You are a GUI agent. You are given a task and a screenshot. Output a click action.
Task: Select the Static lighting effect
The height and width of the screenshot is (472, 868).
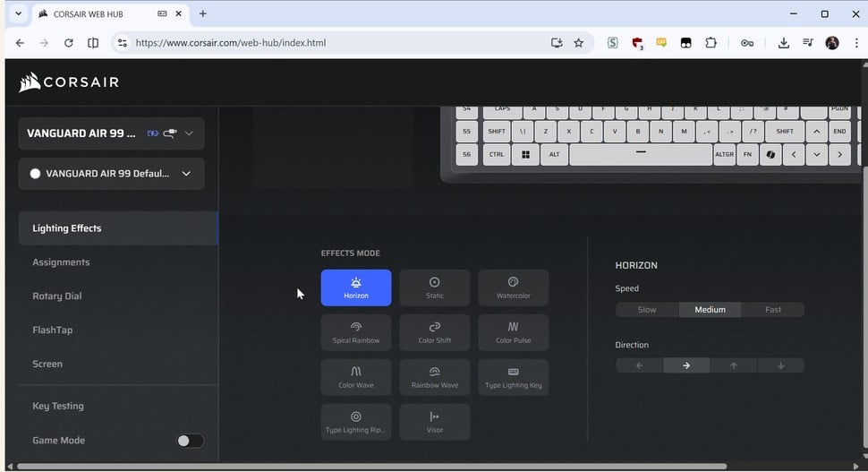(x=434, y=287)
